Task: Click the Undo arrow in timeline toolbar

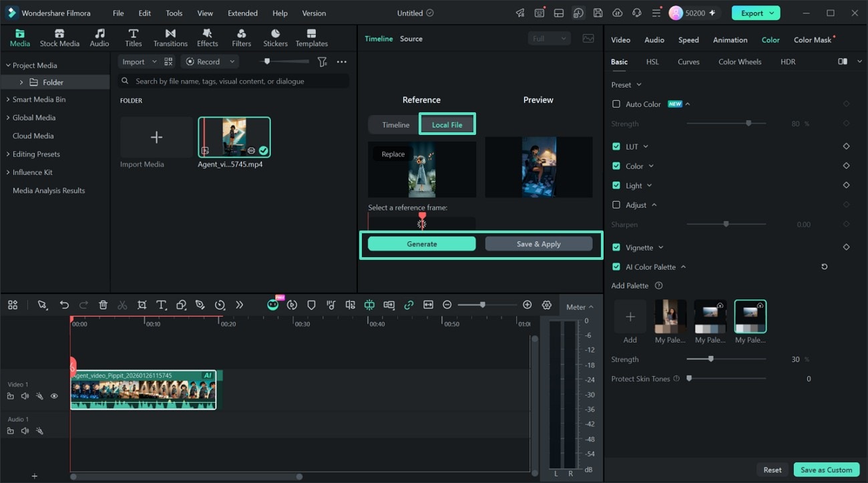Action: click(x=64, y=305)
